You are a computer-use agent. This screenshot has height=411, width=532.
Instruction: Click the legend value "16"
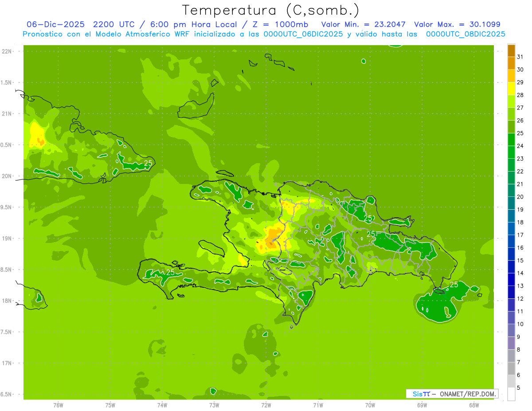pos(520,248)
